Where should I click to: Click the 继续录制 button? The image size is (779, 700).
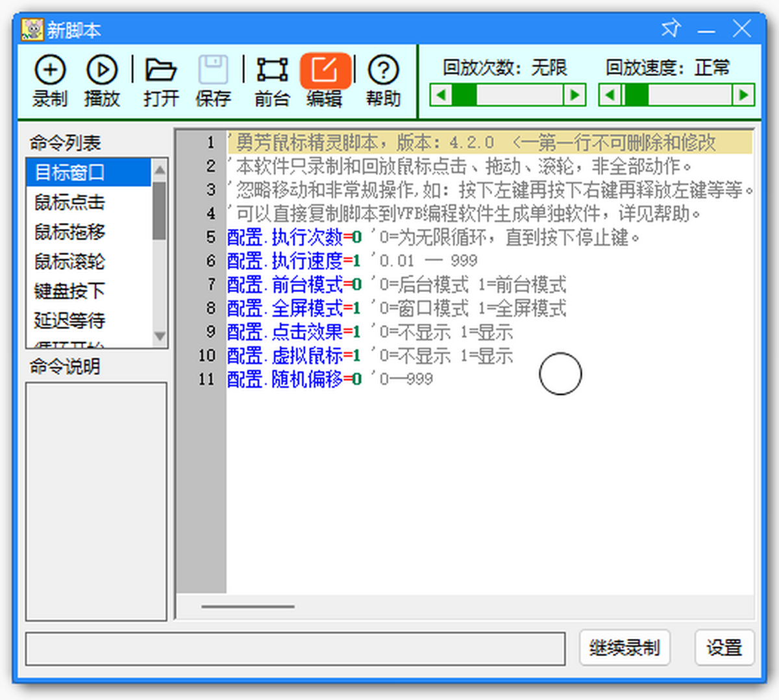tap(624, 647)
